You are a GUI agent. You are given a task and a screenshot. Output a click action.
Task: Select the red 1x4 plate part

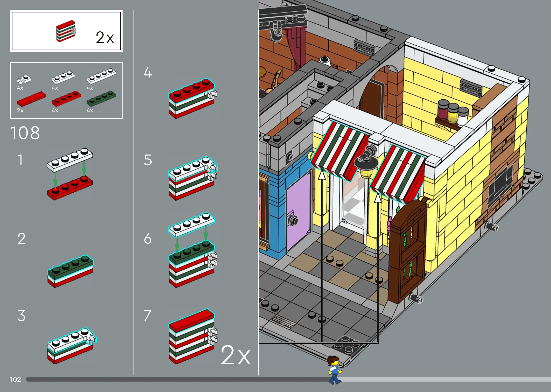tap(66, 99)
